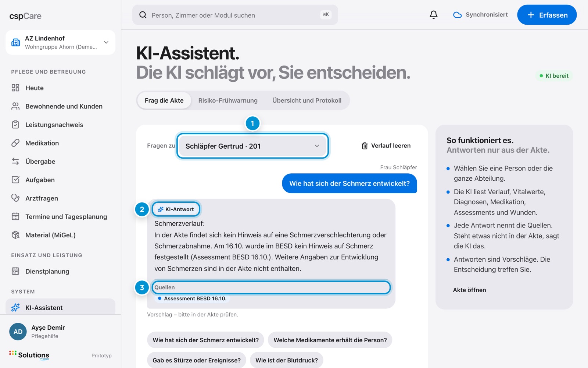
Task: Click the Medikation pill icon
Action: 15,143
